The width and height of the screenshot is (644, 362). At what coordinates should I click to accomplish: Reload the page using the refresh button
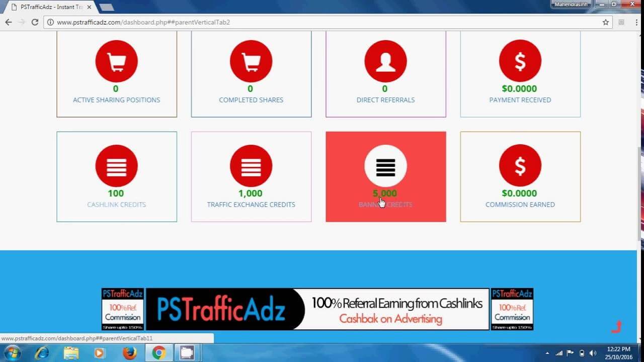(35, 22)
